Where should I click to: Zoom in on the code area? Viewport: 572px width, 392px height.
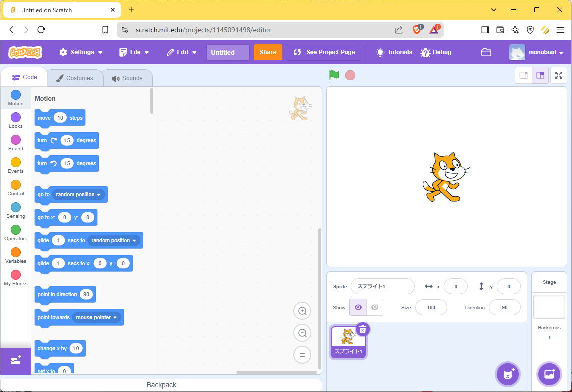click(x=302, y=311)
